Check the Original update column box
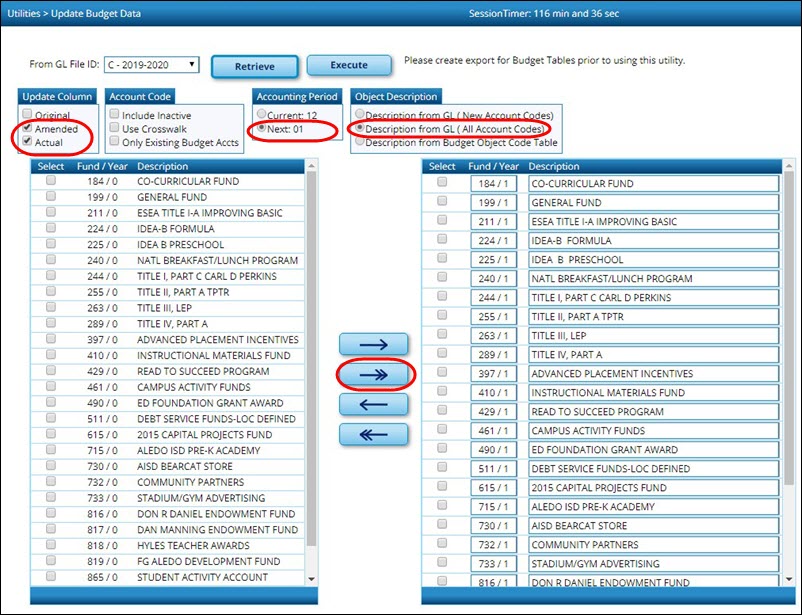 (27, 115)
